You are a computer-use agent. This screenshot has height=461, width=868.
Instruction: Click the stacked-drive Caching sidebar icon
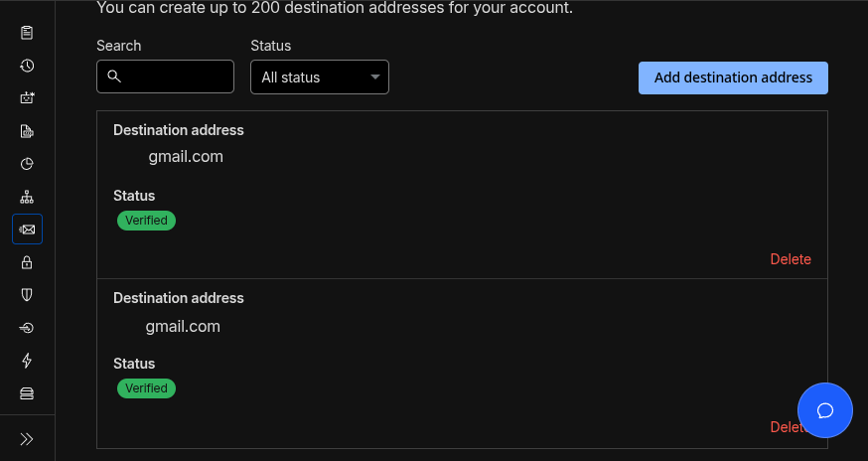[x=27, y=393]
